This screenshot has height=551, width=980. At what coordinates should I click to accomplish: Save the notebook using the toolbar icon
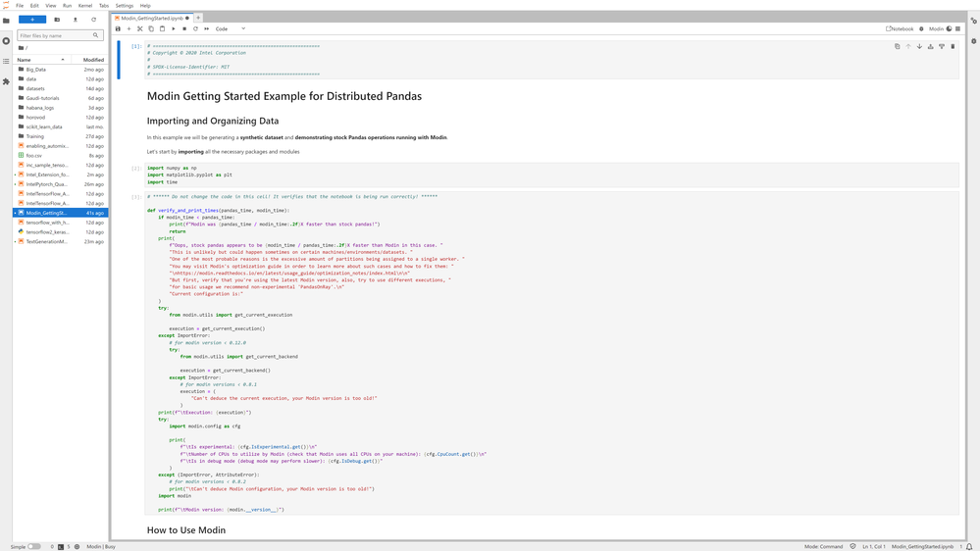[118, 28]
